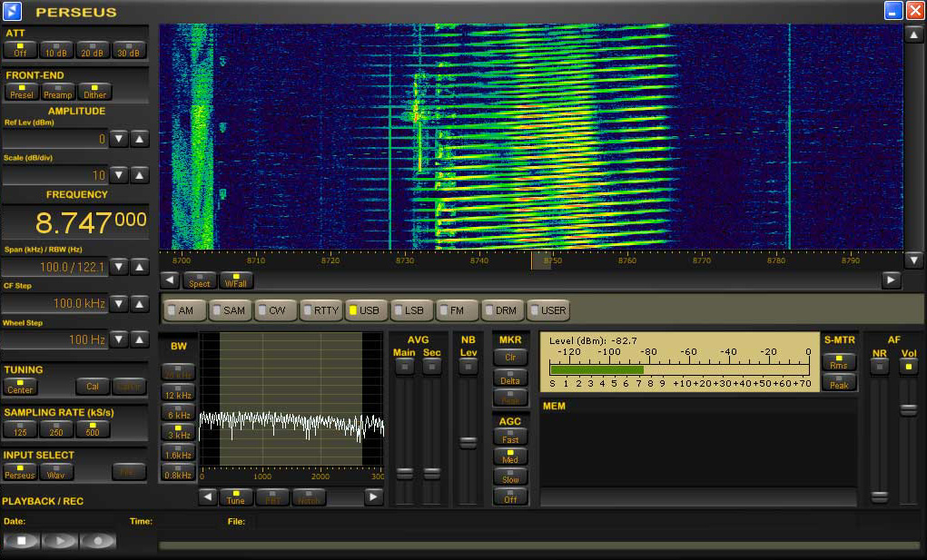Screen dimensions: 927x560
Task: Set bandwidth to 6 kHz
Action: click(178, 412)
